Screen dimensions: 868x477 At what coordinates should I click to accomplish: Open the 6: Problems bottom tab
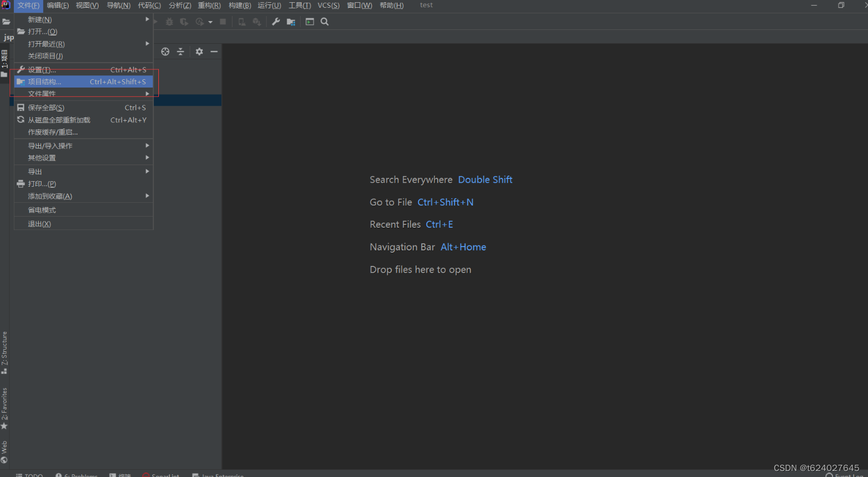tap(76, 475)
